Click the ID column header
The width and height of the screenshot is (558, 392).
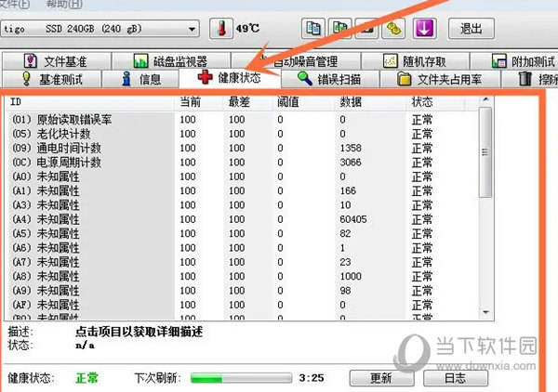tap(89, 102)
